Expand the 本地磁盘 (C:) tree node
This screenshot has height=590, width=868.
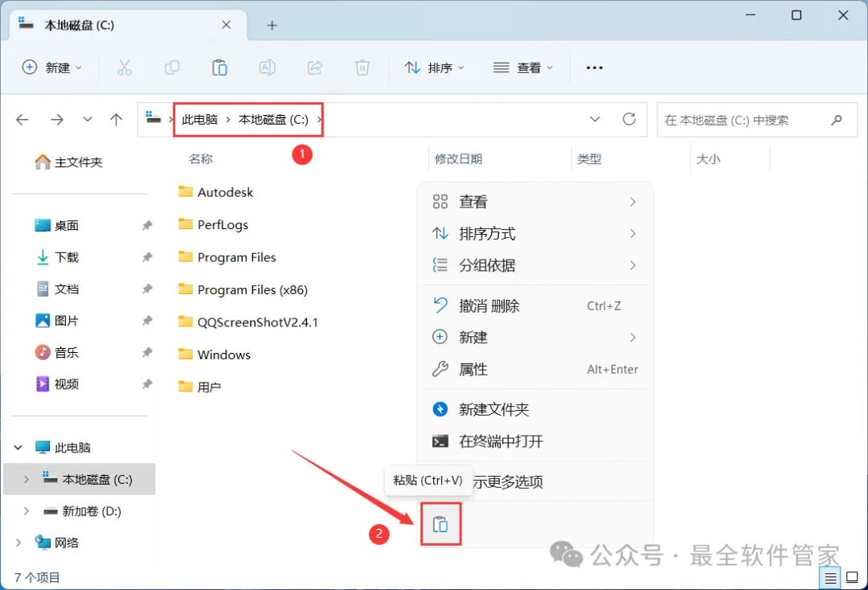tap(26, 479)
